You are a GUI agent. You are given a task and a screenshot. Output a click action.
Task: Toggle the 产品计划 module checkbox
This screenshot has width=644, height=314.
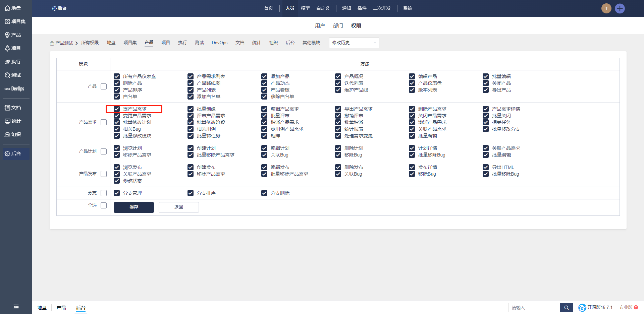tap(104, 151)
